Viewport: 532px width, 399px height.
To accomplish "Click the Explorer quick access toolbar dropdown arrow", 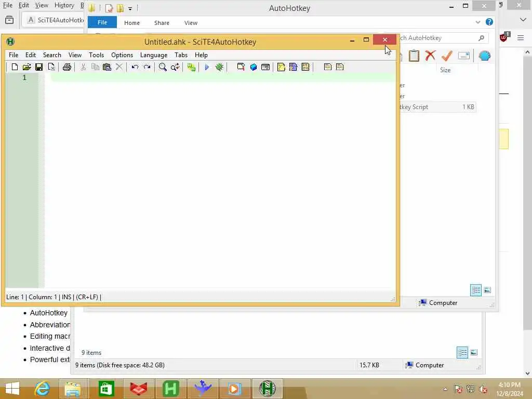I will coord(130,8).
